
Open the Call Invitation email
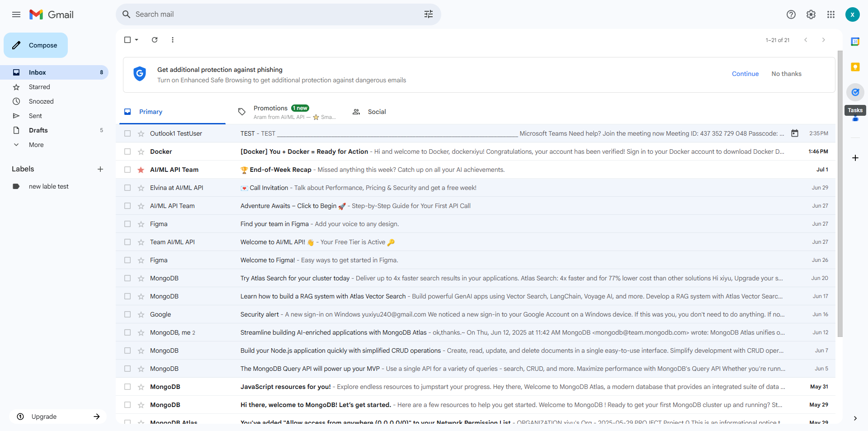click(x=476, y=188)
